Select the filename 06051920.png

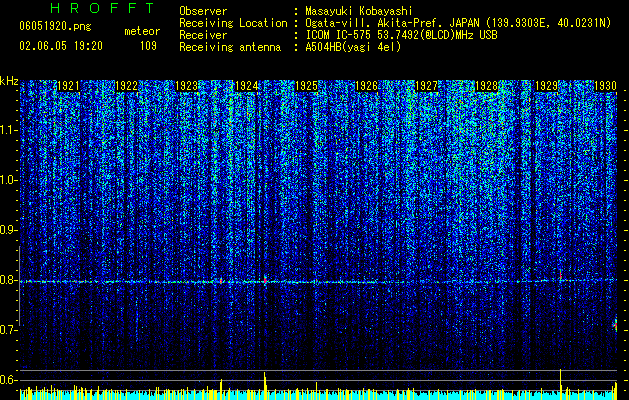click(55, 26)
